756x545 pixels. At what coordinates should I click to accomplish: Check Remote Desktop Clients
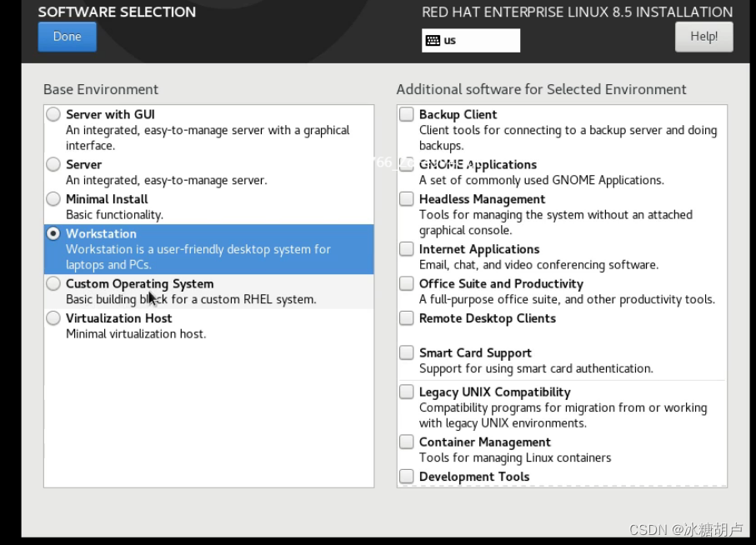pyautogui.click(x=406, y=317)
